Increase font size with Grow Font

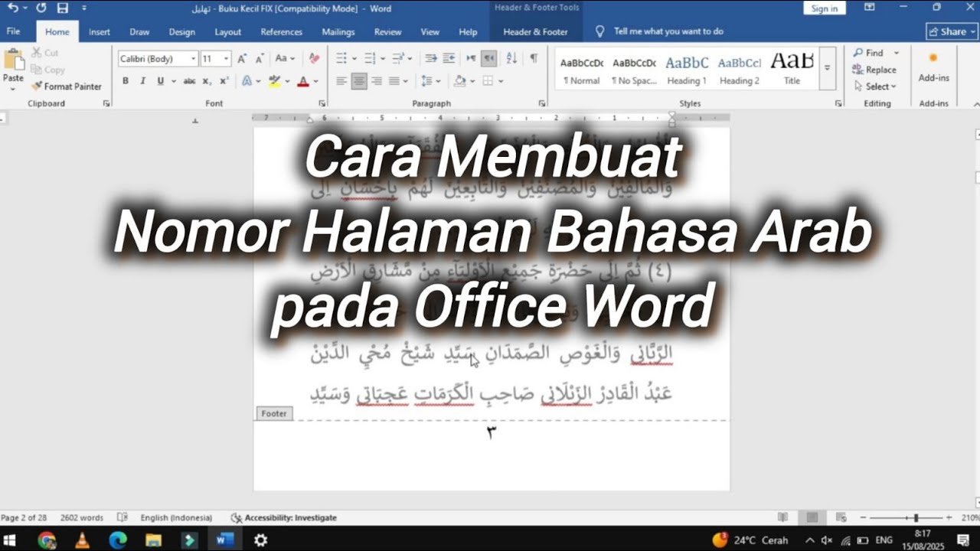tap(242, 58)
